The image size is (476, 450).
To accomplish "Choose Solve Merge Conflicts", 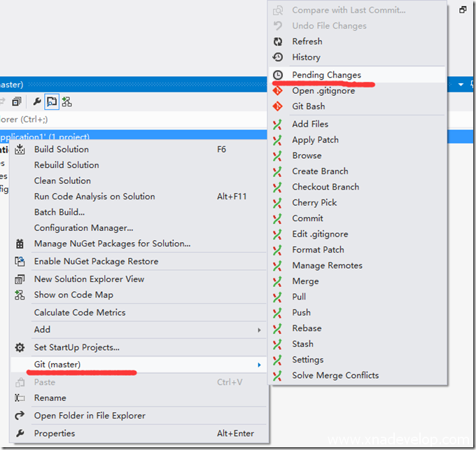I will click(335, 376).
